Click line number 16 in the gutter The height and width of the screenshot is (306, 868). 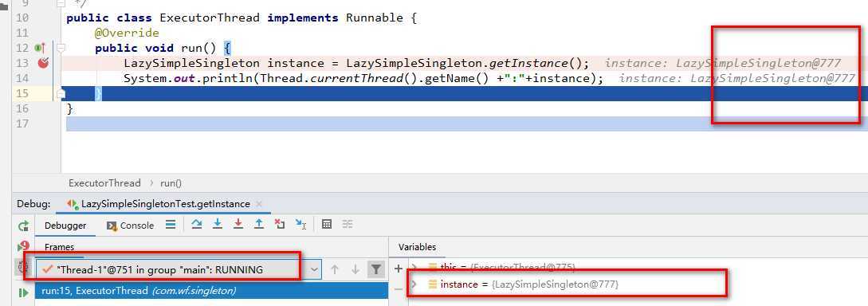click(x=22, y=108)
